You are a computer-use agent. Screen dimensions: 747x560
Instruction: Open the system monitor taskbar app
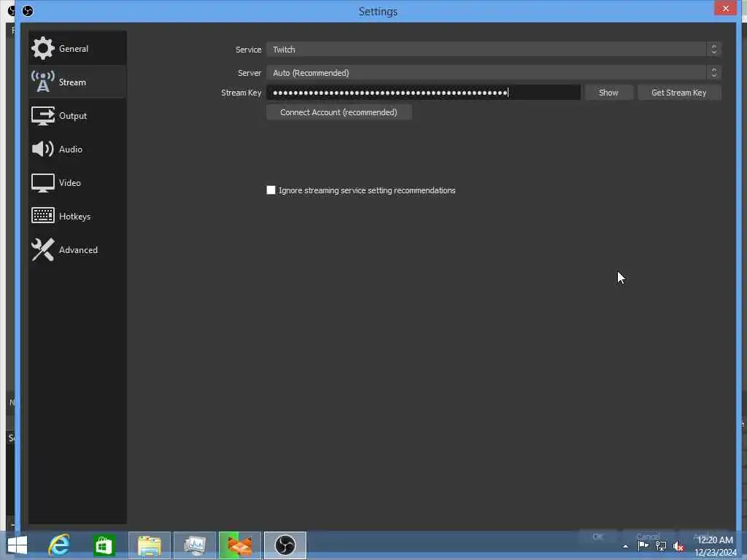[x=195, y=545]
